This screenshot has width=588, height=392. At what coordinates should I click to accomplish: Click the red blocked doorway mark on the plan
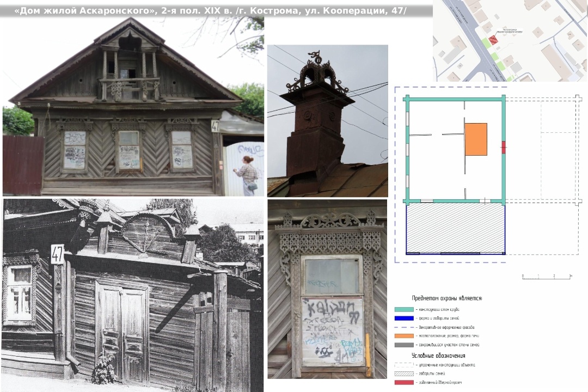click(x=504, y=148)
